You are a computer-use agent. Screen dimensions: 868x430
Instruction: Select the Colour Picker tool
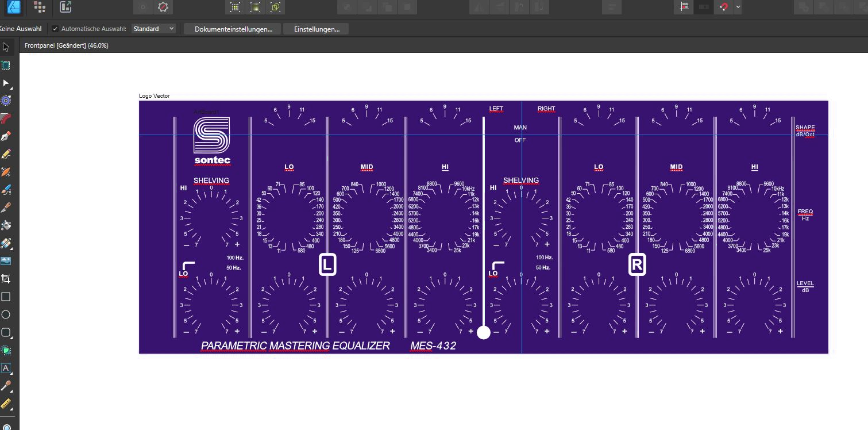coord(6,386)
